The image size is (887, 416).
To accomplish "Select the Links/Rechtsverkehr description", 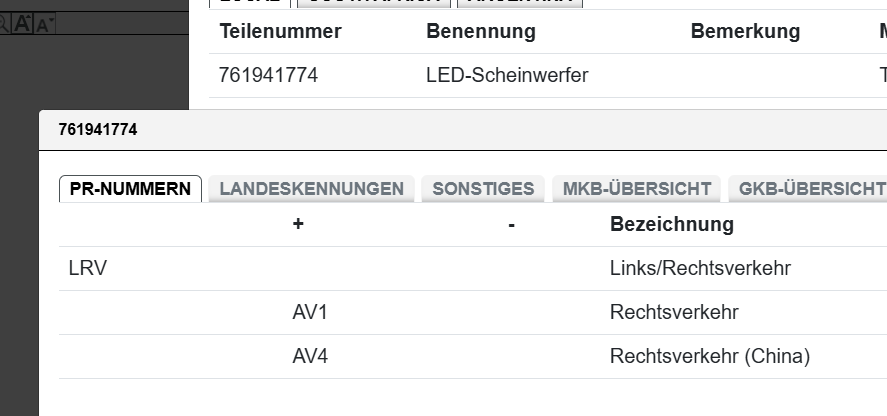I will tap(699, 268).
